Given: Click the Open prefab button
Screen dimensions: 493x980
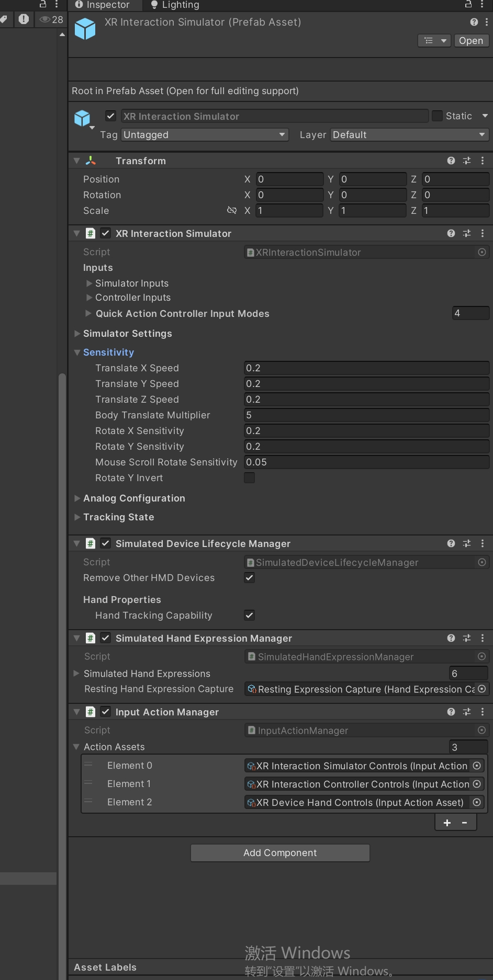Looking at the screenshot, I should tap(471, 41).
